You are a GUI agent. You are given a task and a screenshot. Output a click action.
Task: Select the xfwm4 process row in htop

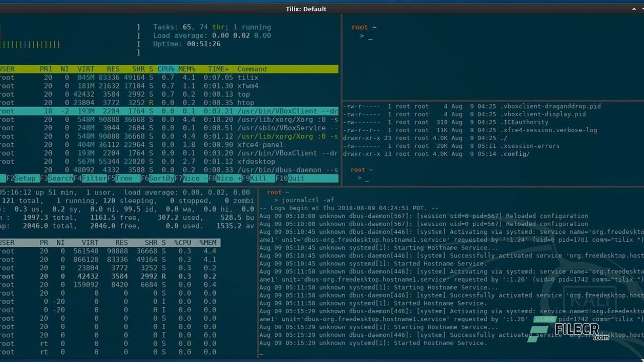click(169, 86)
